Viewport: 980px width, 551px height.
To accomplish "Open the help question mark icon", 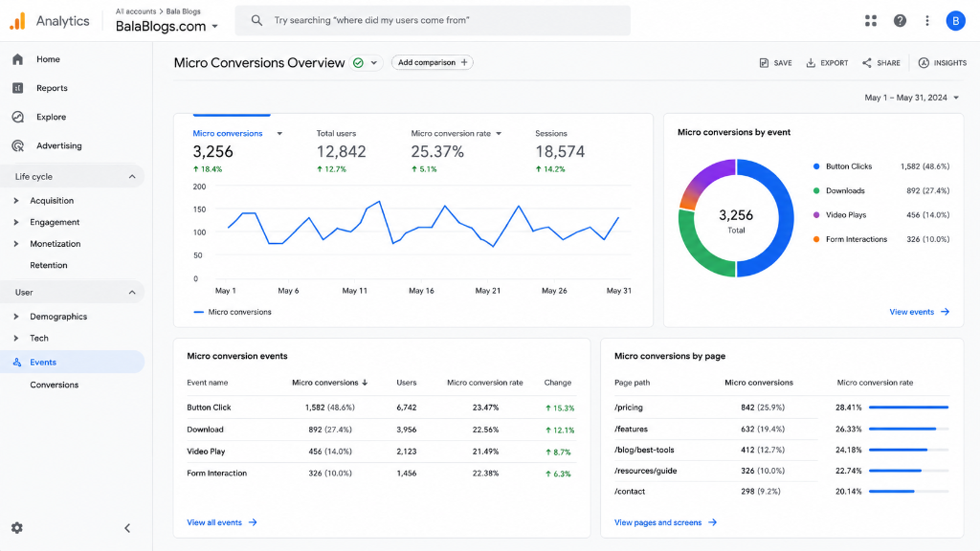I will (x=900, y=21).
